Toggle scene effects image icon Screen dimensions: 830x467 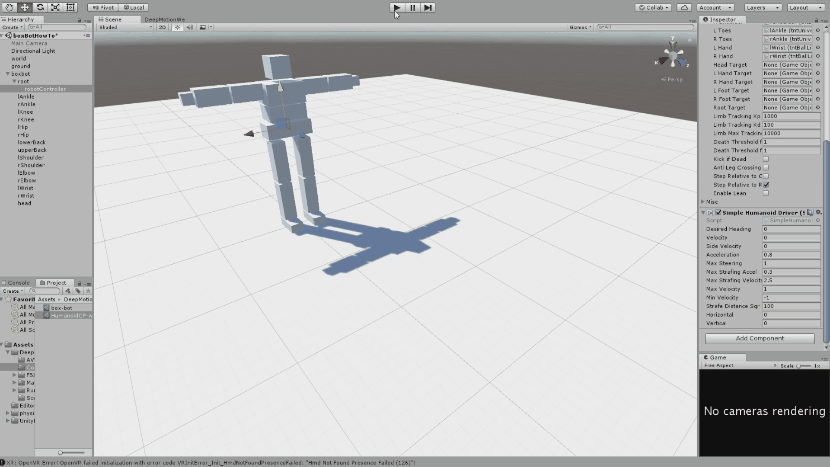click(203, 27)
